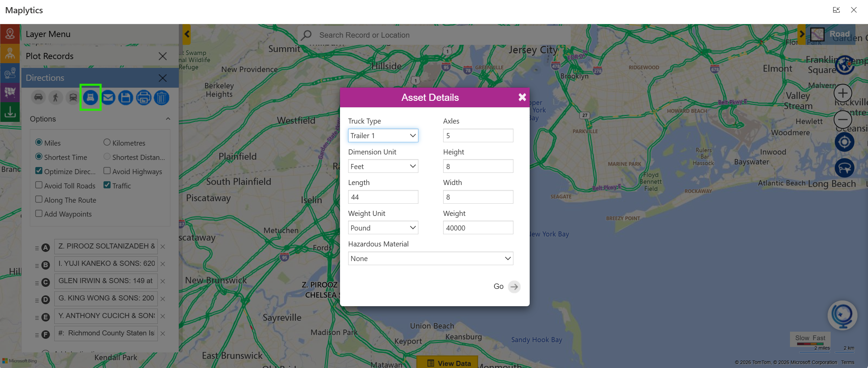The image size is (868, 368).
Task: Click the save route icon
Action: [126, 97]
